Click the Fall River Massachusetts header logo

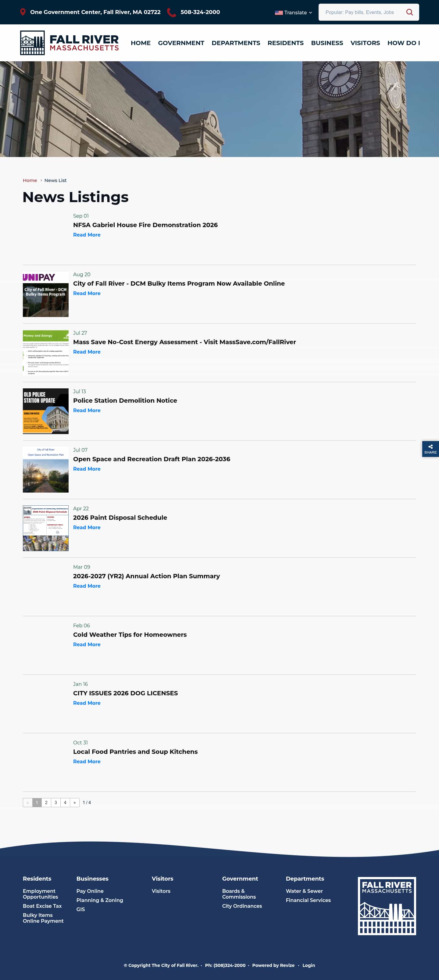pos(69,43)
